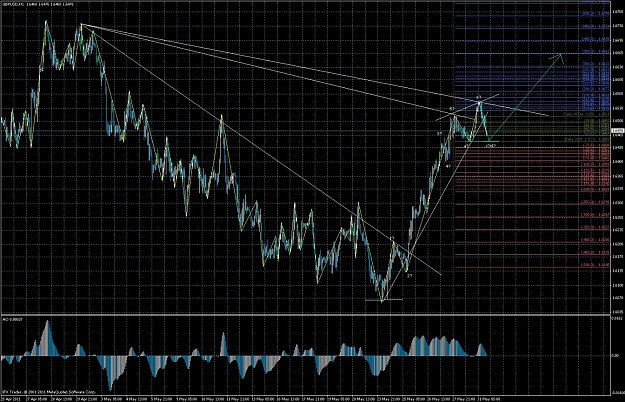Select the current price marker on price axis

(x=617, y=130)
